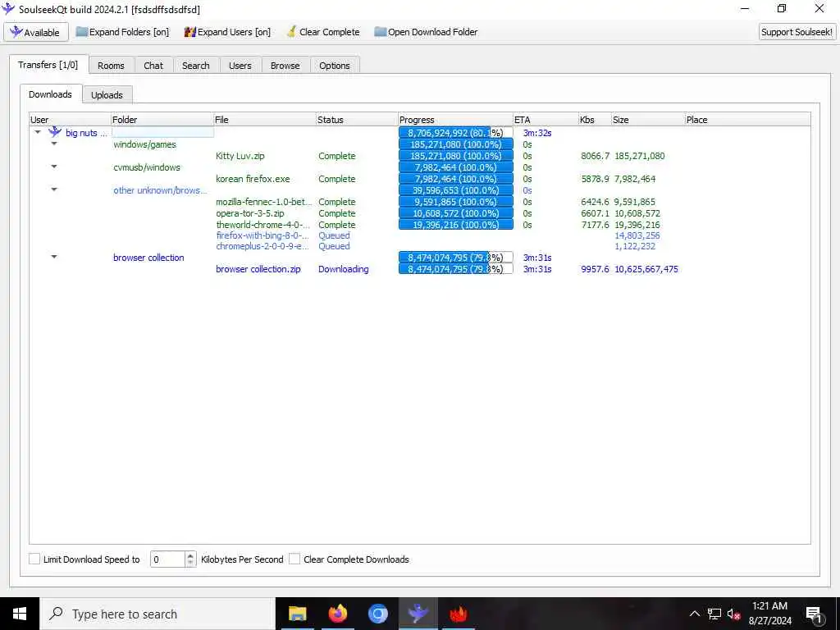Sort by the Folder column header

click(162, 120)
